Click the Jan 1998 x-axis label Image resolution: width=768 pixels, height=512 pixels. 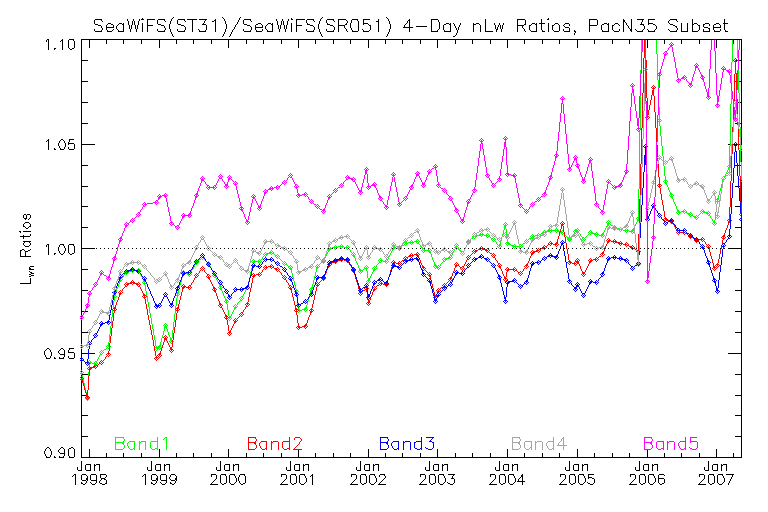(x=89, y=473)
